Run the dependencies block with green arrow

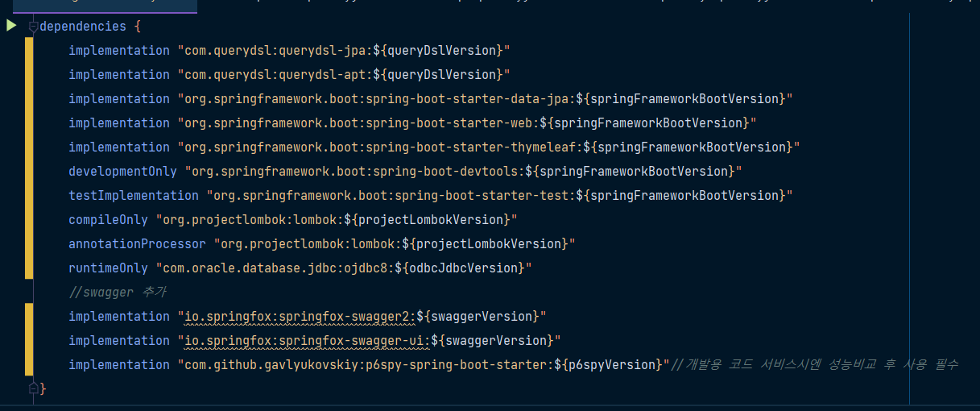click(x=10, y=26)
